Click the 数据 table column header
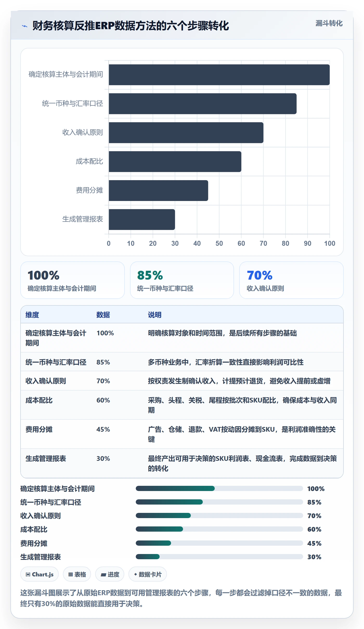This screenshot has width=364, height=629. click(x=103, y=315)
